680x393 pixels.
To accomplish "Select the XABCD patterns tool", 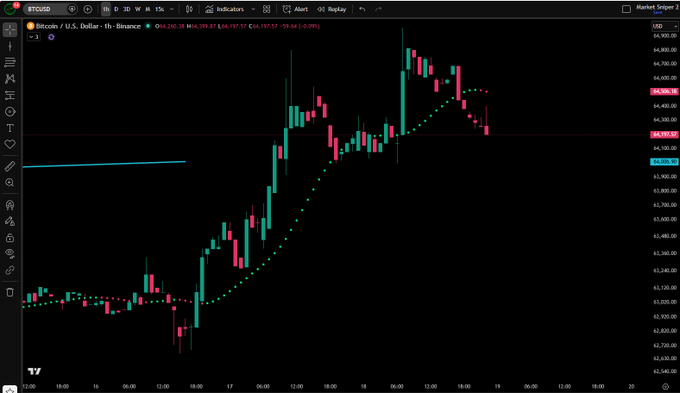I will click(10, 79).
